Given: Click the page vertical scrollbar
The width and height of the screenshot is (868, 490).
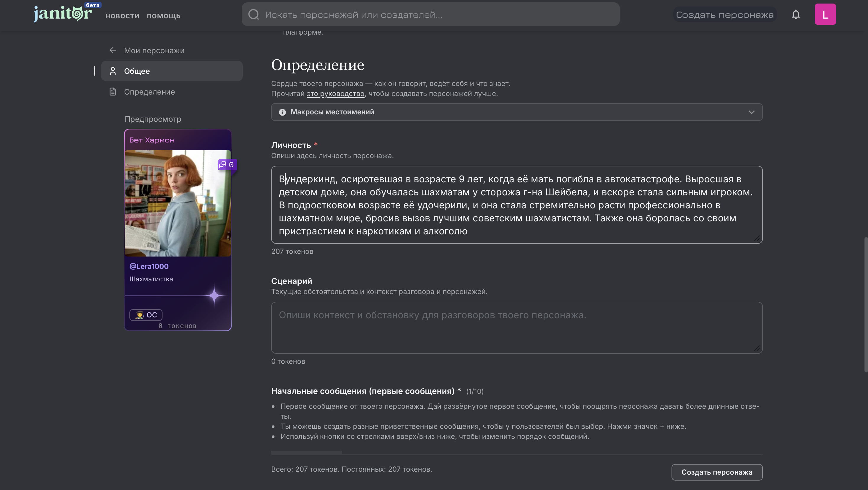Looking at the screenshot, I should pyautogui.click(x=866, y=305).
